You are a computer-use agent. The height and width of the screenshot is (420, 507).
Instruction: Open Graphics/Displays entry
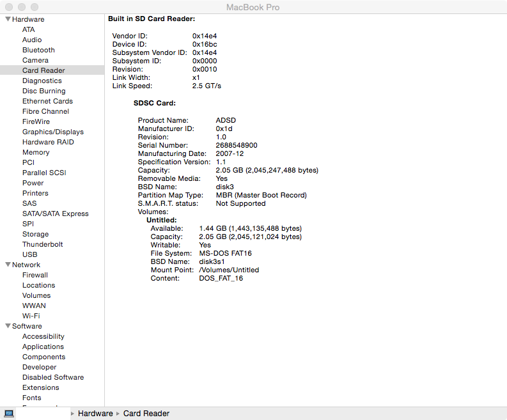pyautogui.click(x=53, y=132)
